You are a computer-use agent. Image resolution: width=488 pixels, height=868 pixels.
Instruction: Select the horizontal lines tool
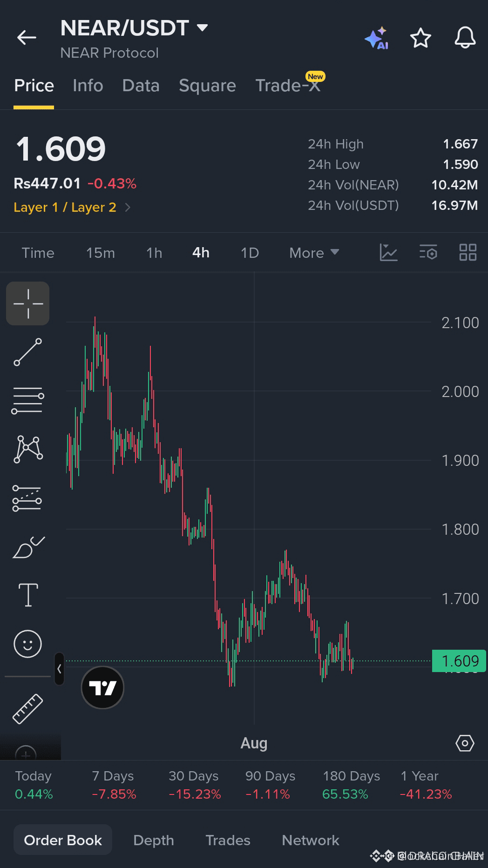click(x=28, y=401)
